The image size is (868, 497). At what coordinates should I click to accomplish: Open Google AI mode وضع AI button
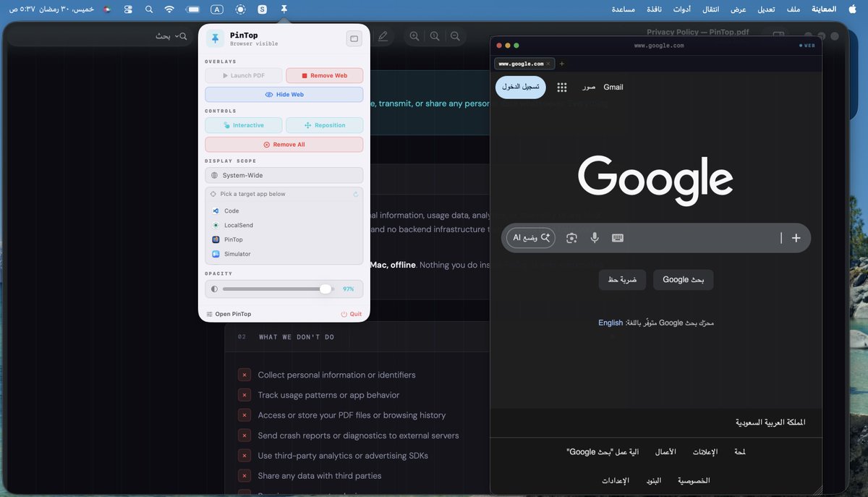pos(531,238)
